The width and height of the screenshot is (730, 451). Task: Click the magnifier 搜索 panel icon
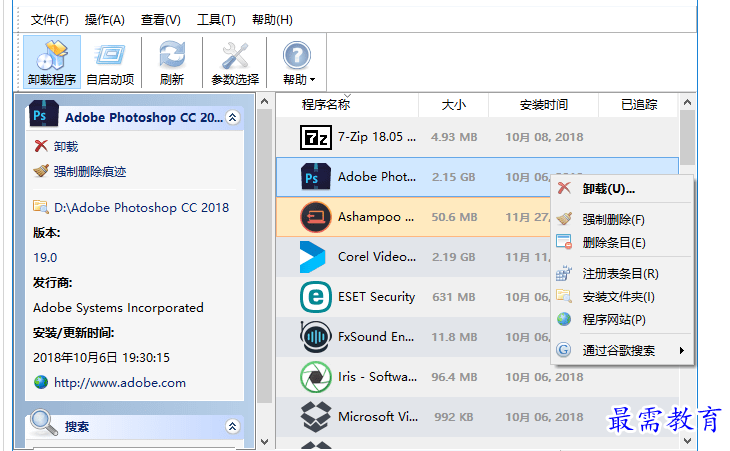(44, 422)
